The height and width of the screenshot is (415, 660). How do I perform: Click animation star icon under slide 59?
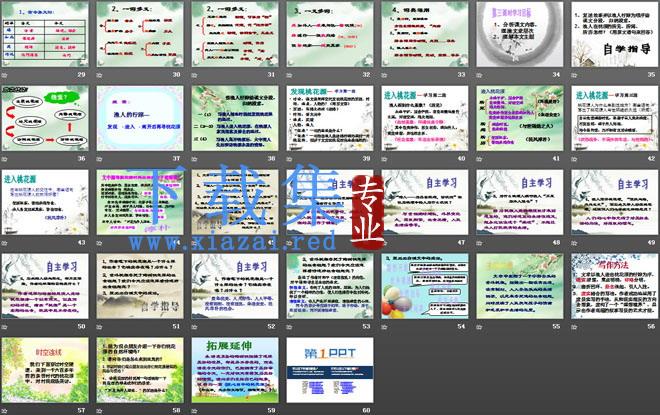194,411
